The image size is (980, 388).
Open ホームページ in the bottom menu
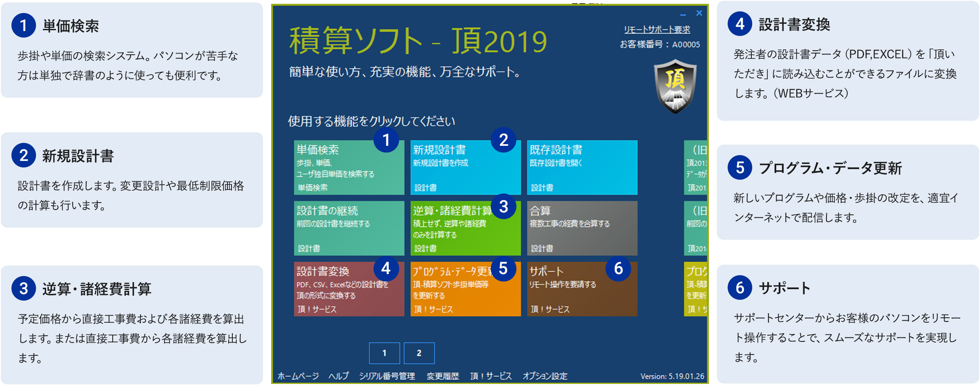tap(298, 376)
